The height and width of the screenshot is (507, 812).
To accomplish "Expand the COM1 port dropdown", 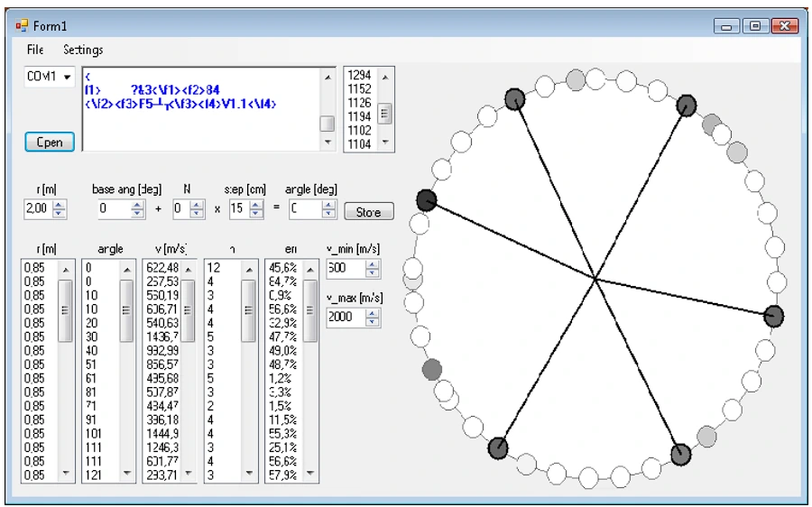I will pyautogui.click(x=67, y=77).
